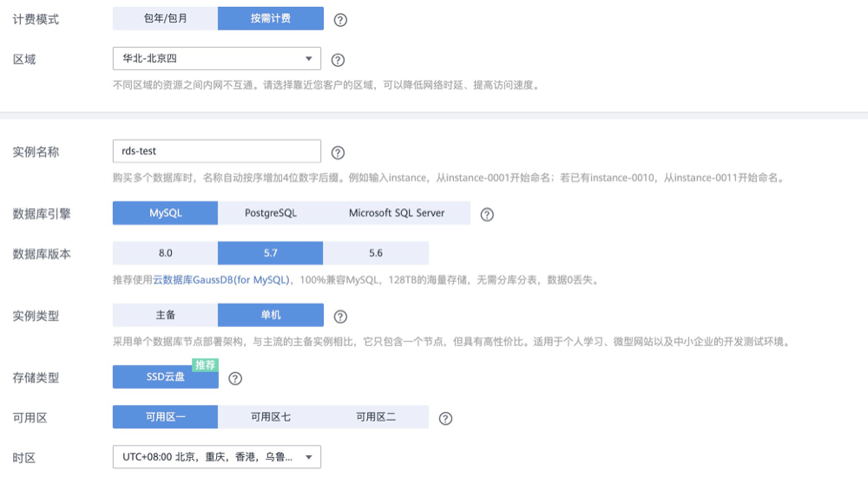Expand the UTC+08:00 timezone dropdown

click(216, 456)
